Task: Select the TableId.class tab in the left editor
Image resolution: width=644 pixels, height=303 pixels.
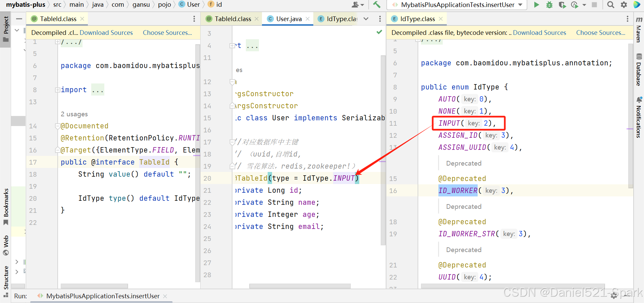Action: coord(57,19)
